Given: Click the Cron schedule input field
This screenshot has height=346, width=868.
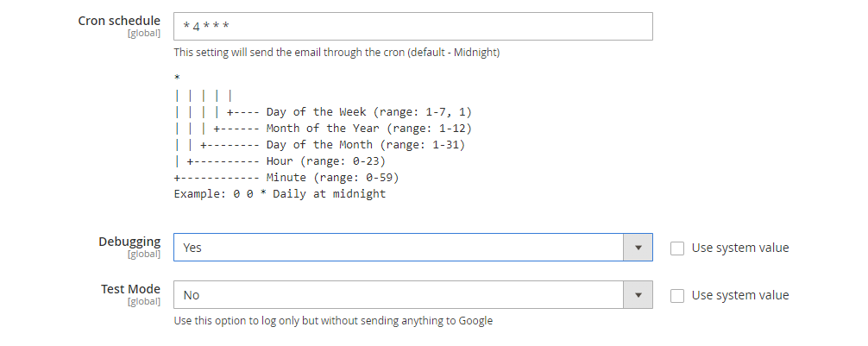Looking at the screenshot, I should point(412,26).
